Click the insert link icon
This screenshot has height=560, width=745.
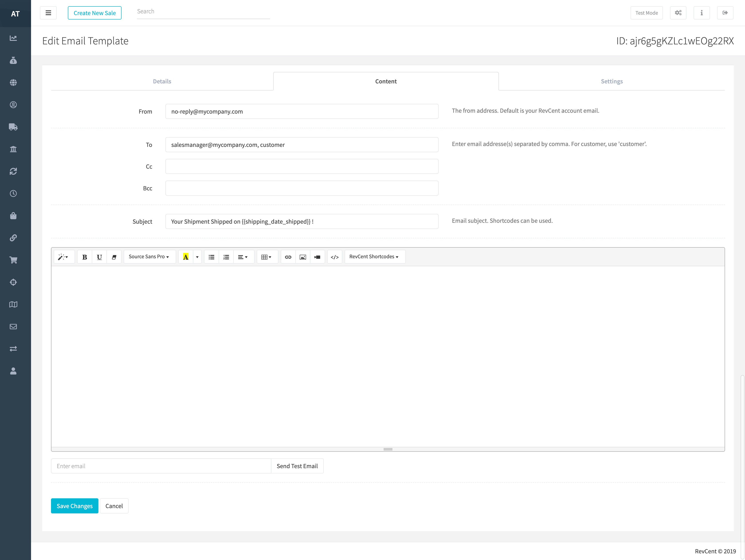click(x=288, y=257)
